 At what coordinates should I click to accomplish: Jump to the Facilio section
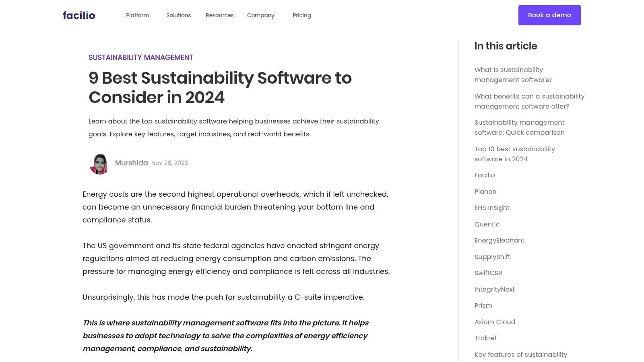tap(485, 175)
